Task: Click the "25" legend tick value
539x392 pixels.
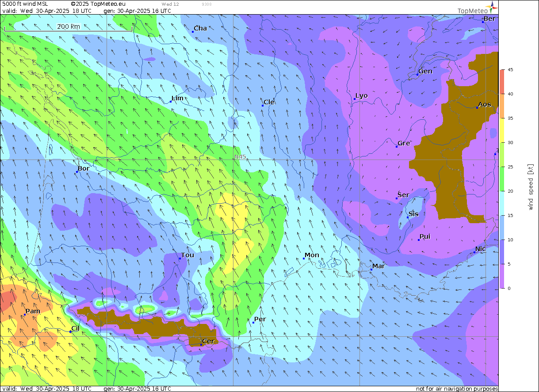Action: click(510, 167)
